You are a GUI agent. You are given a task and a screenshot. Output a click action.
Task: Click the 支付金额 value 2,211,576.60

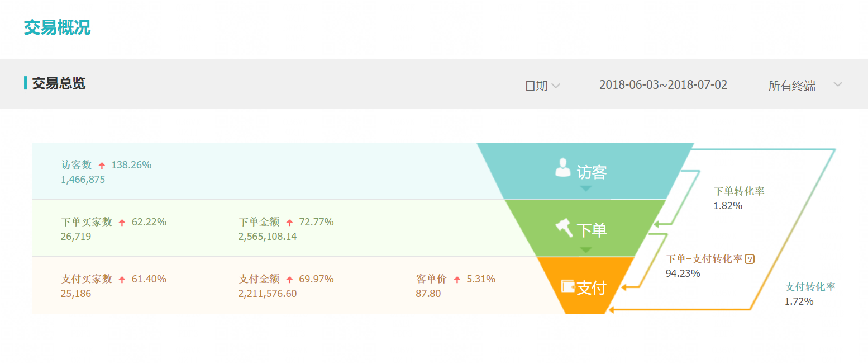tap(268, 294)
